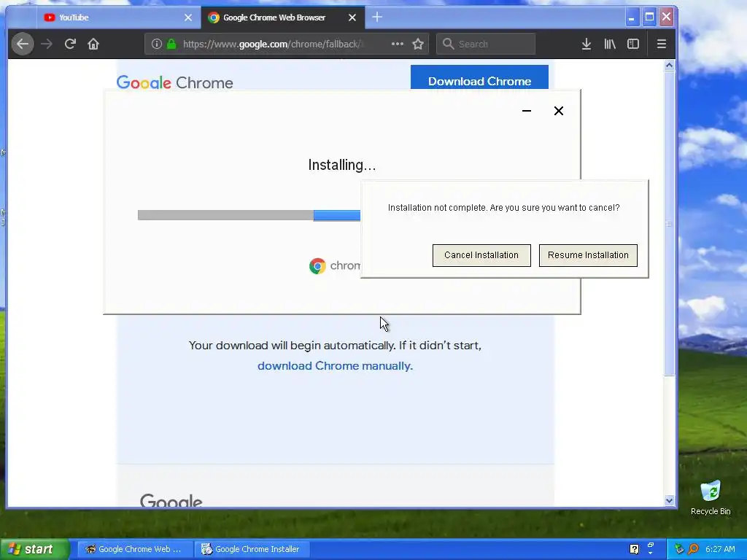Click the safely remove hardware tray icon

click(x=679, y=549)
